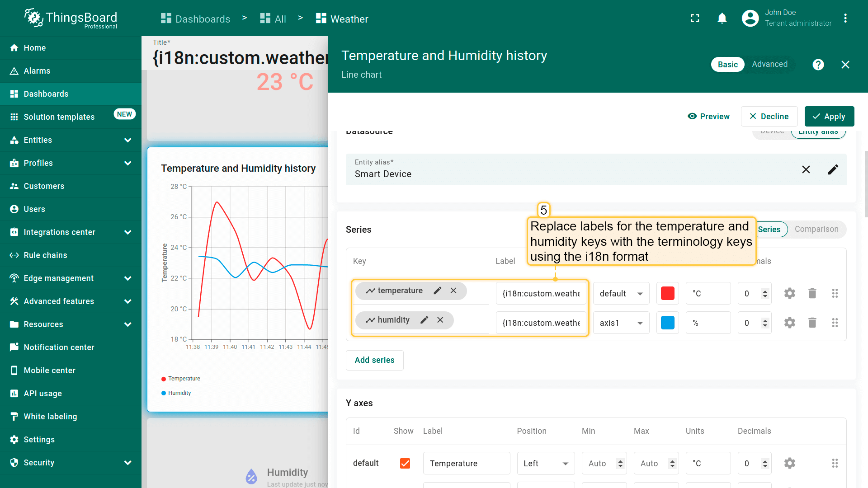Go to White labeling page
This screenshot has width=868, height=488.
click(x=50, y=417)
